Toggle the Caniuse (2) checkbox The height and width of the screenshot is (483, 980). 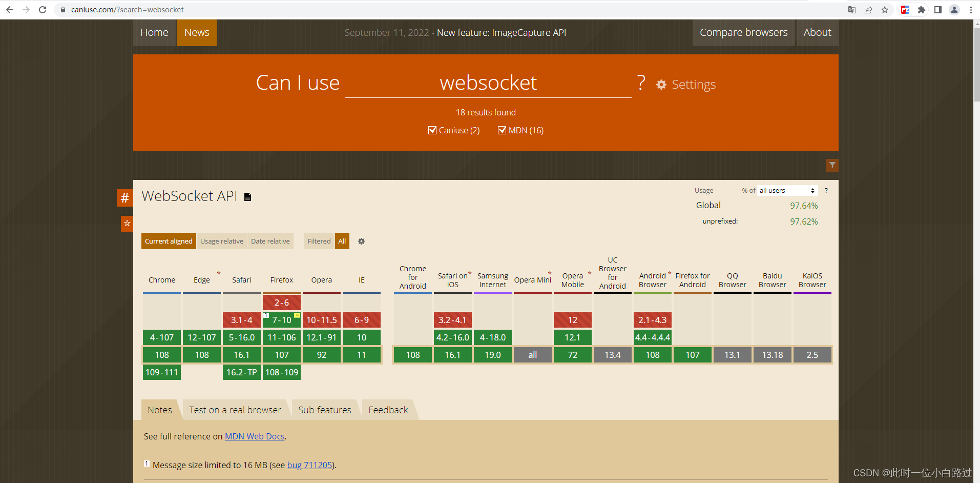pos(432,130)
